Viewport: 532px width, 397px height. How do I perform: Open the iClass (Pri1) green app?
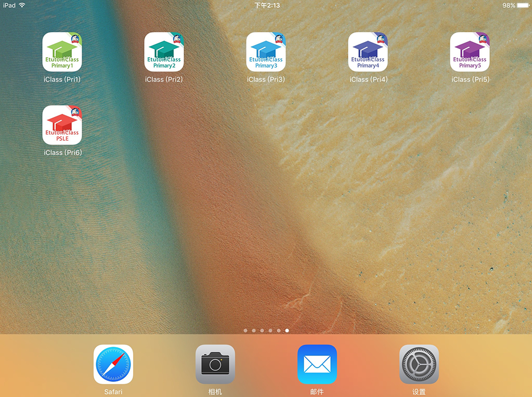pyautogui.click(x=62, y=52)
